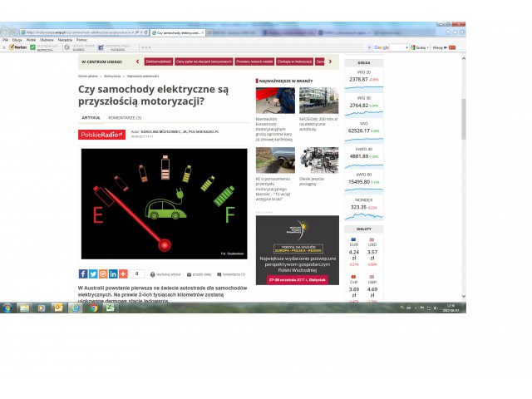
Task: Click the orange plus share icon
Action: 123,273
